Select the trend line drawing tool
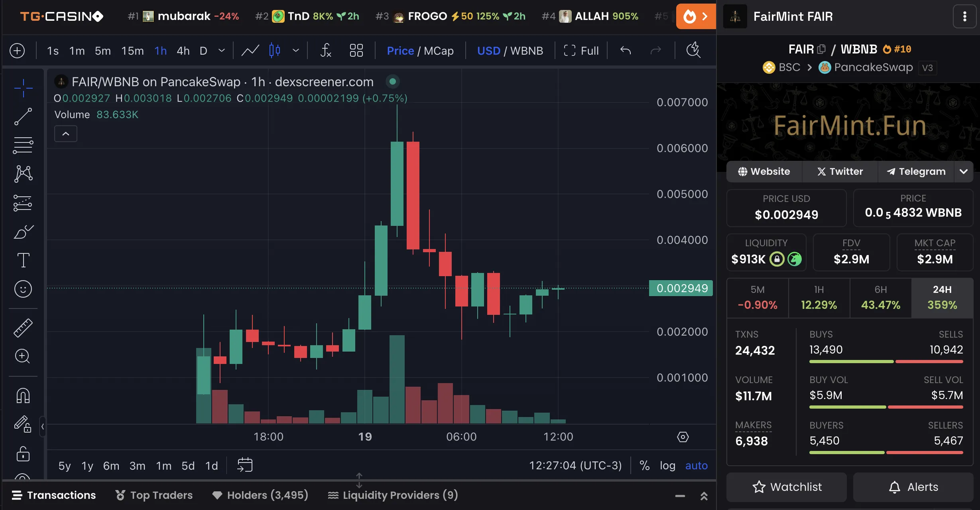The width and height of the screenshot is (980, 510). click(23, 117)
